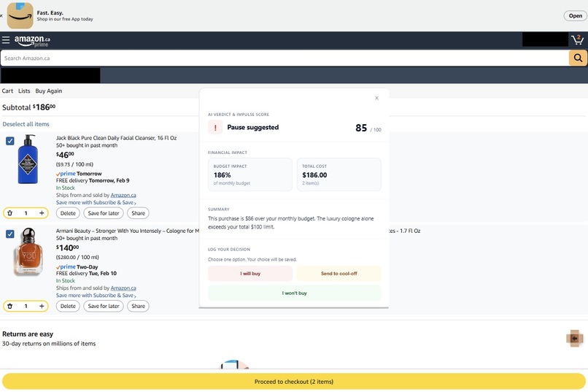Open Subscribe & Save for Armani cologne

coord(96,296)
